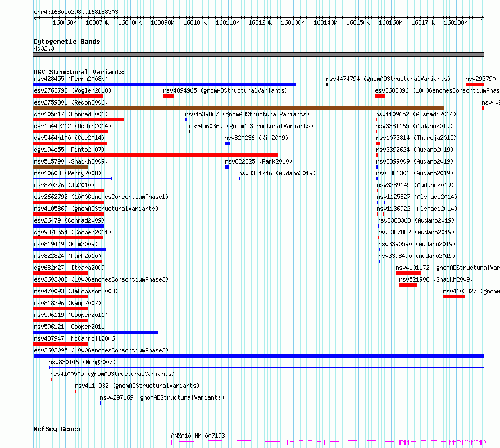Screen dimensions: 500x448
Task: Click nsv3389145 (Audano2019) label
Action: click(x=416, y=185)
